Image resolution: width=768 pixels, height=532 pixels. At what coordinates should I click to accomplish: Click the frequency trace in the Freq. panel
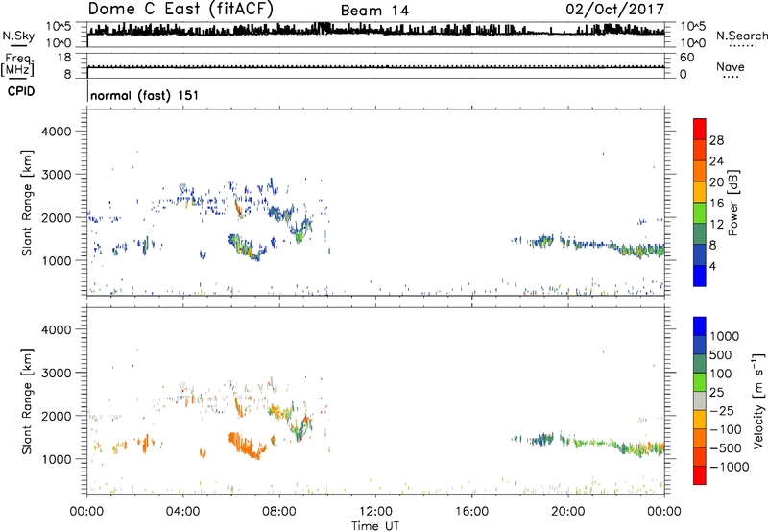coord(375,66)
